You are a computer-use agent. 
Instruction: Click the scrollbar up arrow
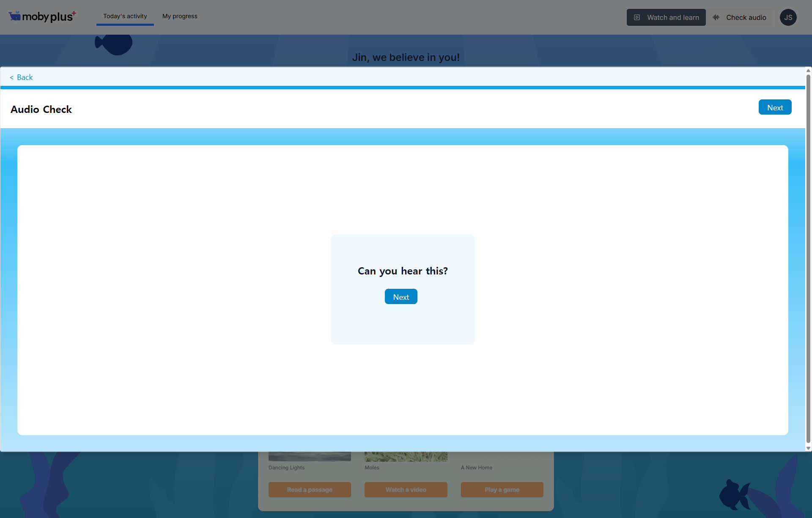[x=808, y=71]
